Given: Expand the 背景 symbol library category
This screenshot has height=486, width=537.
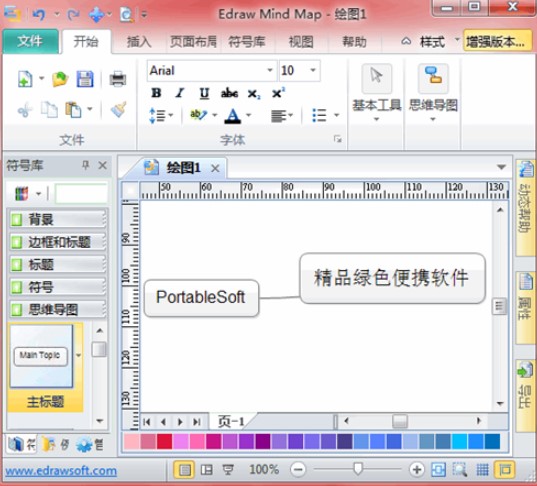Looking at the screenshot, I should tap(57, 219).
